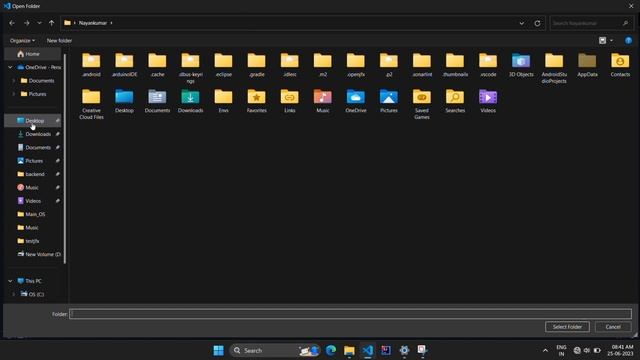Screen dimensions: 640x360
Task: Select the Desktop folder in file grid
Action: pyautogui.click(x=124, y=101)
